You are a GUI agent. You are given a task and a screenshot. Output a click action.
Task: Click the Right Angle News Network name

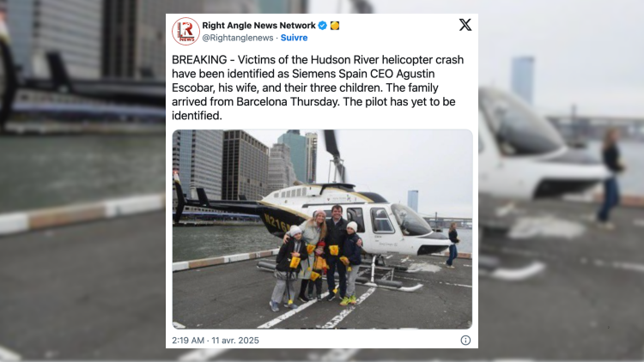258,26
